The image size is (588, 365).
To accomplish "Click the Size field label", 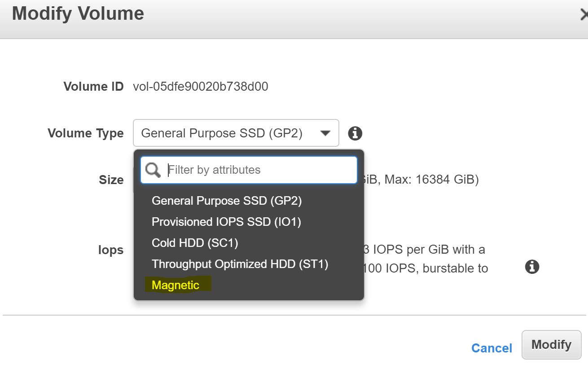I will 111,180.
